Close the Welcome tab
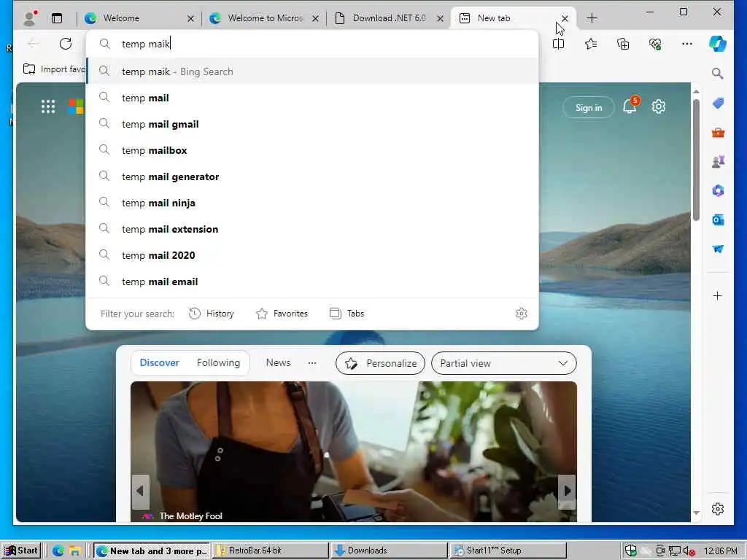 coord(190,18)
